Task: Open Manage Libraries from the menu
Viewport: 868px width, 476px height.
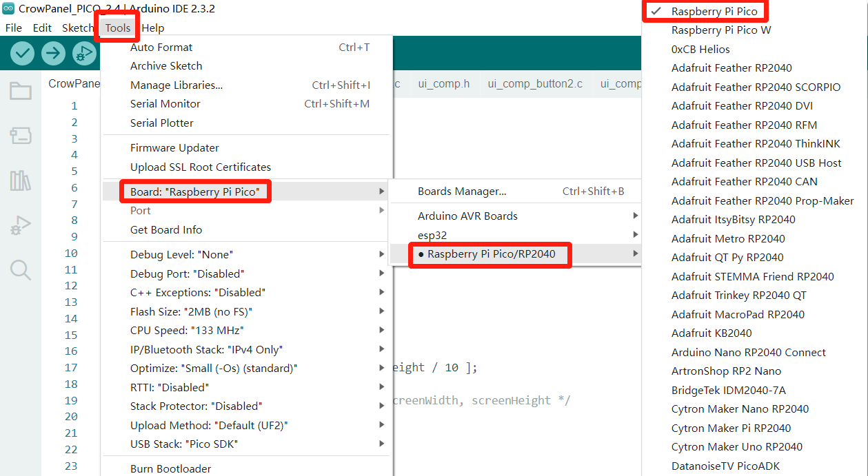Action: [248, 85]
